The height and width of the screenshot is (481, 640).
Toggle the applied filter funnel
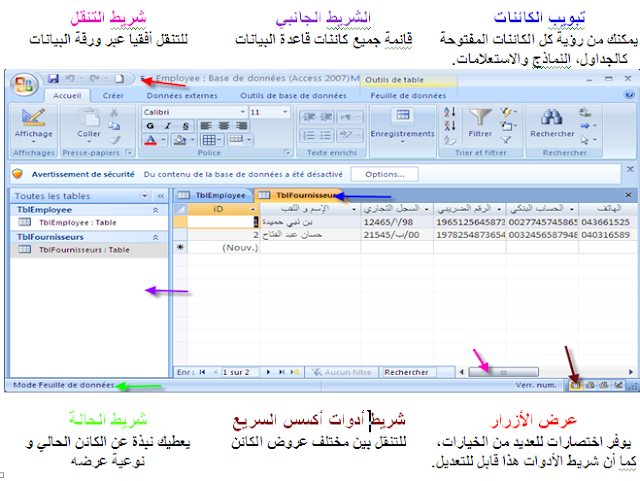click(506, 140)
